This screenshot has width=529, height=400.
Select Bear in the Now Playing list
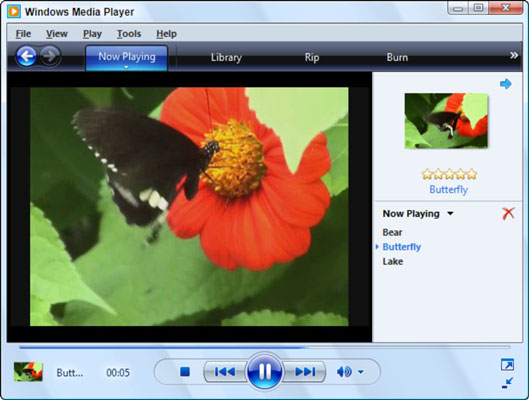(392, 232)
